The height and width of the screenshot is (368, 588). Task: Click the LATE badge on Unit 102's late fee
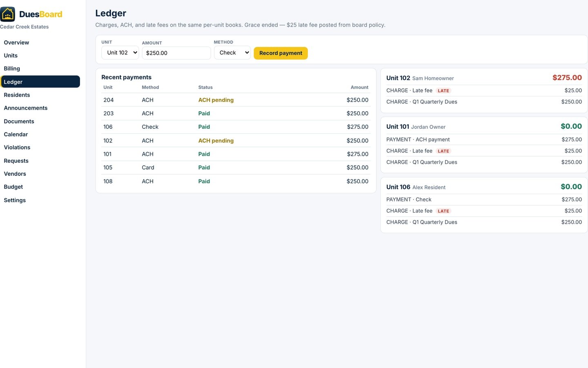[443, 91]
